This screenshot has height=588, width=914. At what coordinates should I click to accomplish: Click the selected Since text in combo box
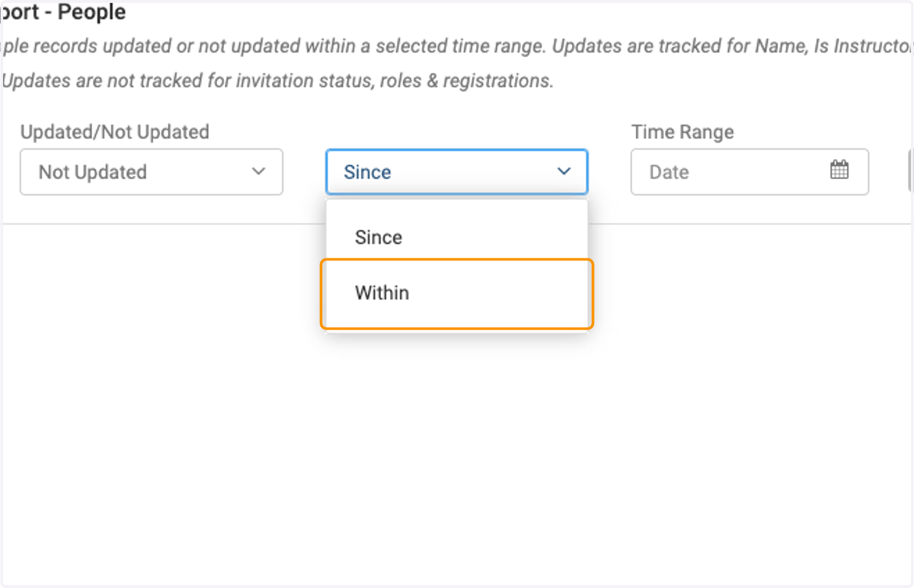(x=367, y=172)
